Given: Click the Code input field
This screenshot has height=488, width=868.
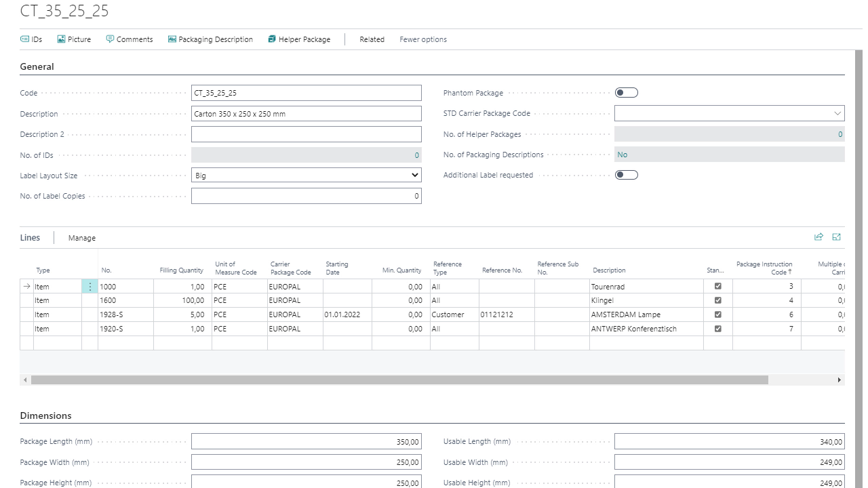Looking at the screenshot, I should click(x=307, y=93).
